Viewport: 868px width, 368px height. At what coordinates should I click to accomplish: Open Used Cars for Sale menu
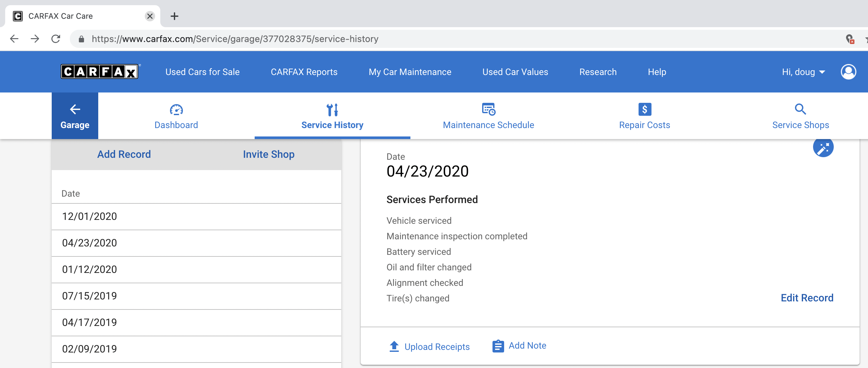tap(202, 72)
